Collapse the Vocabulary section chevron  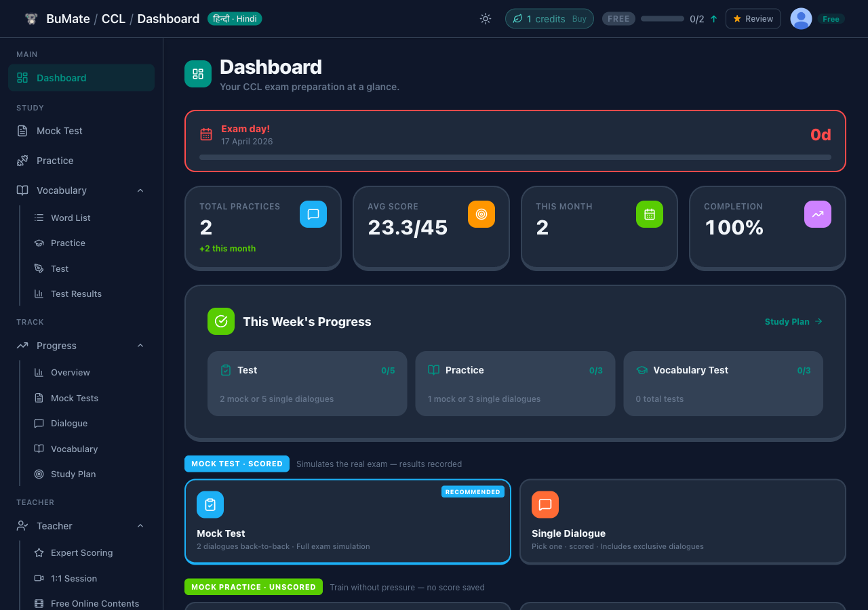click(x=140, y=190)
